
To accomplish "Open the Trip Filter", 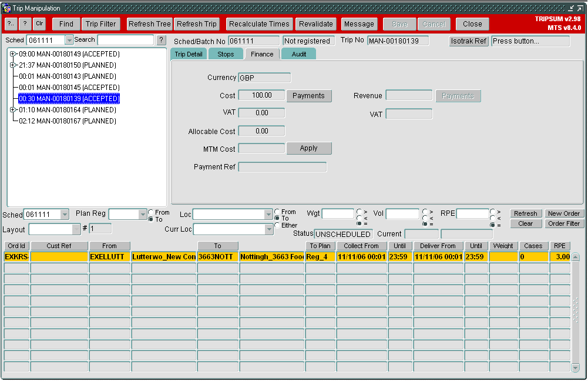I will (101, 24).
